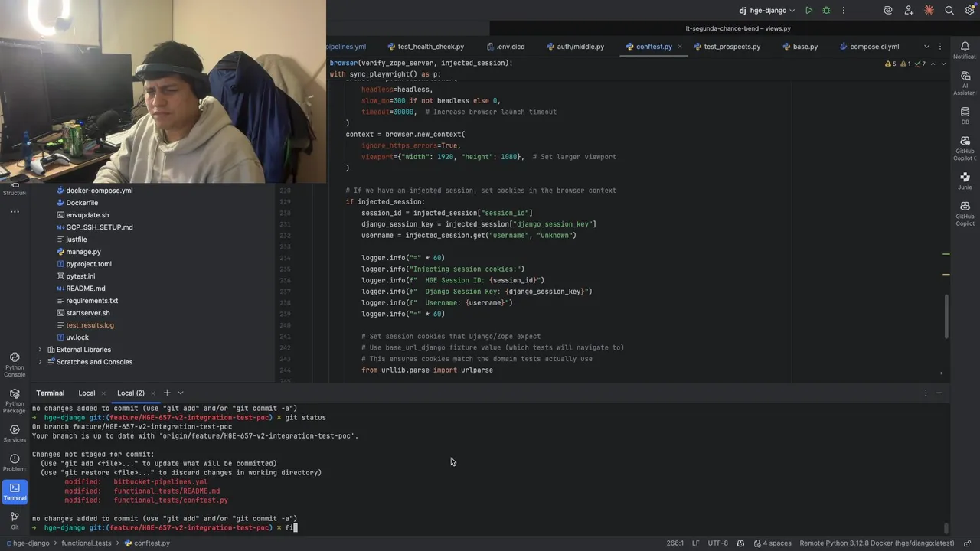Viewport: 980px width, 551px height.
Task: Open Remote Python 3.12.8 Docker interpreter
Action: pyautogui.click(x=877, y=543)
